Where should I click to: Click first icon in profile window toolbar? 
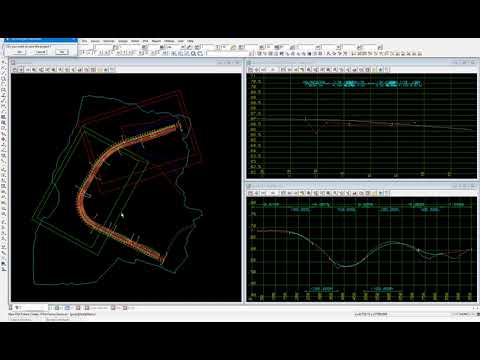coord(250,193)
